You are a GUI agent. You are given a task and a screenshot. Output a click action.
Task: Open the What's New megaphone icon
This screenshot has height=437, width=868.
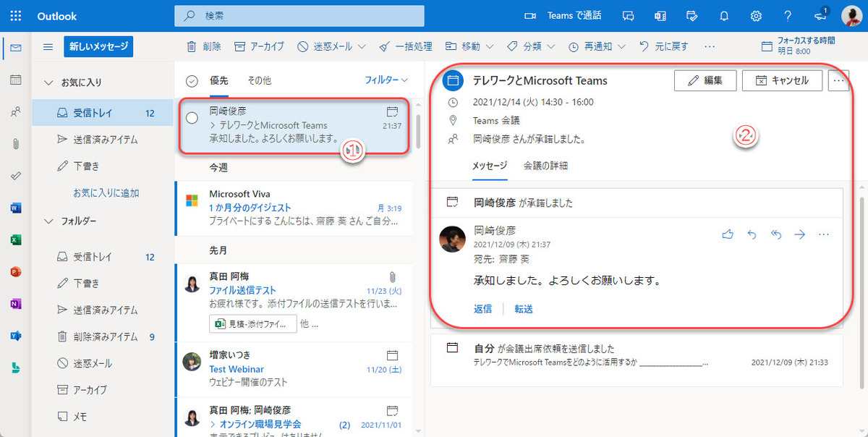pyautogui.click(x=820, y=14)
